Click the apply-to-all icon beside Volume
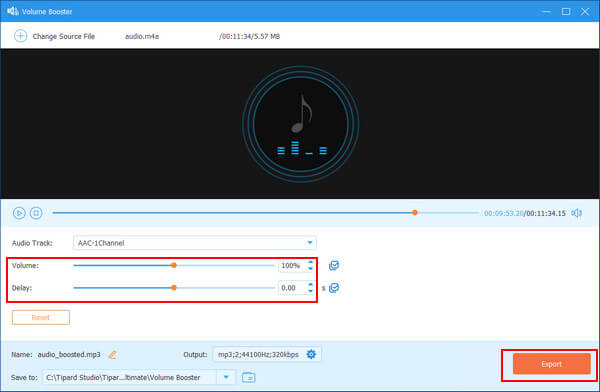600x392 pixels. pos(334,265)
